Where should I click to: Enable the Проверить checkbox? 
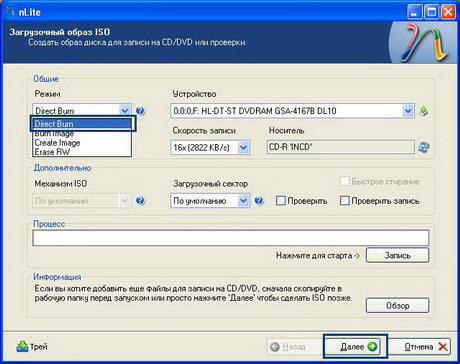(x=281, y=201)
